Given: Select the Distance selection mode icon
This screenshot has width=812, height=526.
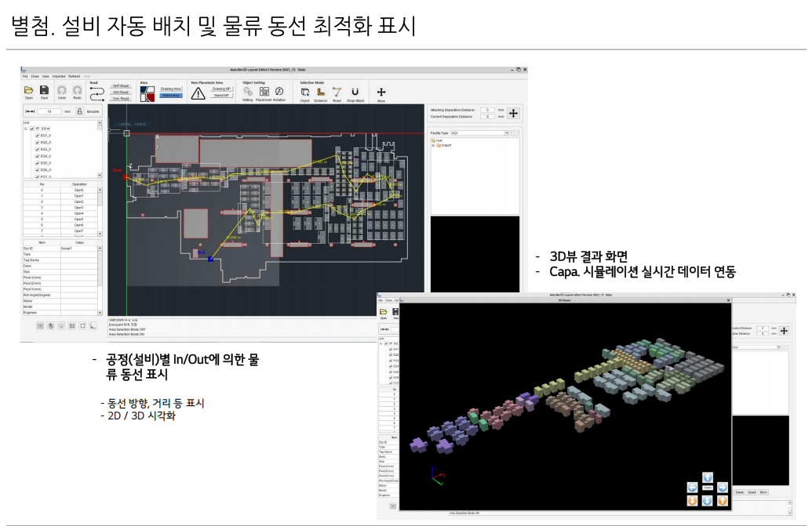Looking at the screenshot, I should pyautogui.click(x=320, y=92).
